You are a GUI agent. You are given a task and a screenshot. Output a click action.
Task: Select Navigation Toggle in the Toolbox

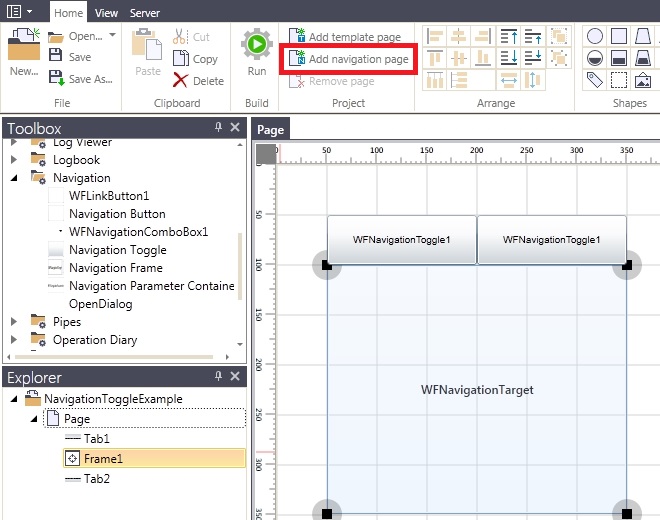click(x=117, y=250)
